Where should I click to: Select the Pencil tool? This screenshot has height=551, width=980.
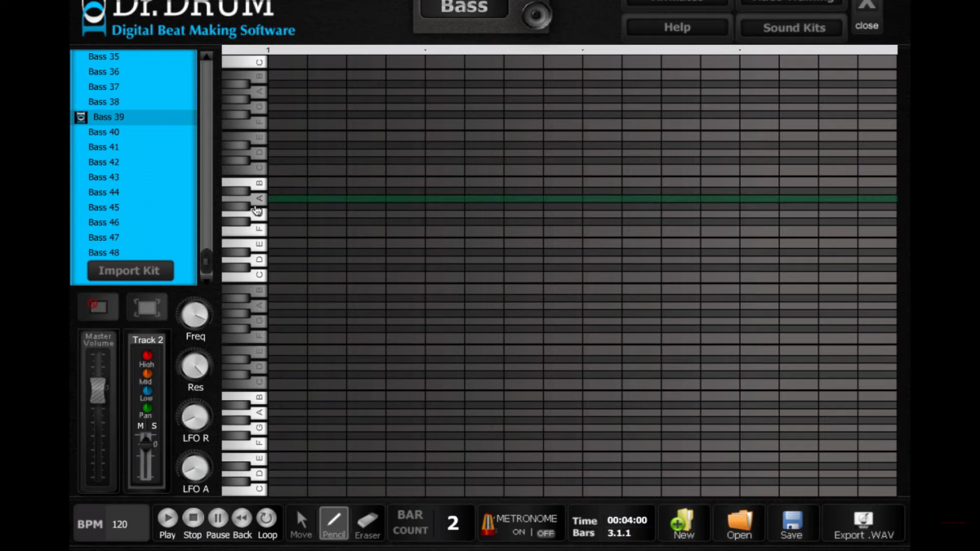(333, 523)
